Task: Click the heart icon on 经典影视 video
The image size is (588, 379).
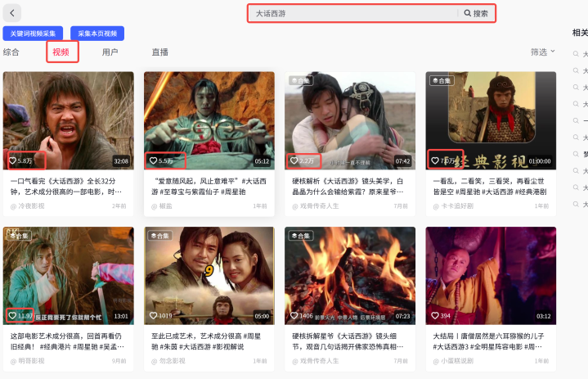Action: click(x=435, y=160)
